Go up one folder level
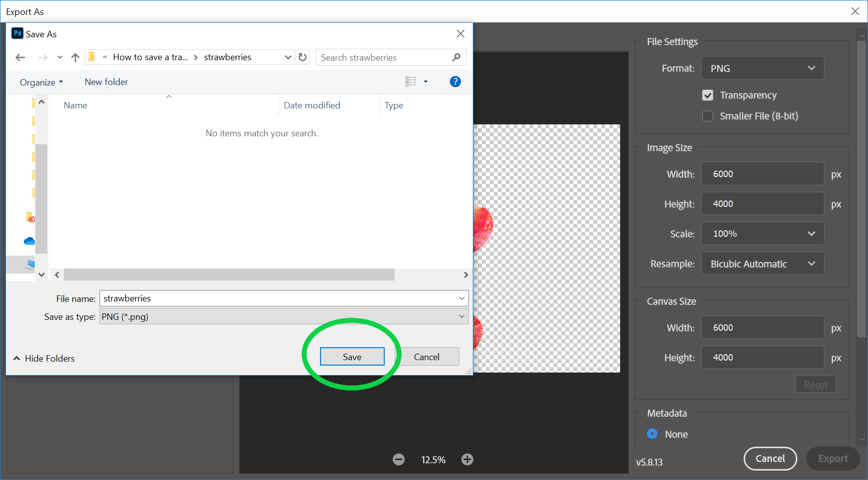This screenshot has width=868, height=480. 75,58
